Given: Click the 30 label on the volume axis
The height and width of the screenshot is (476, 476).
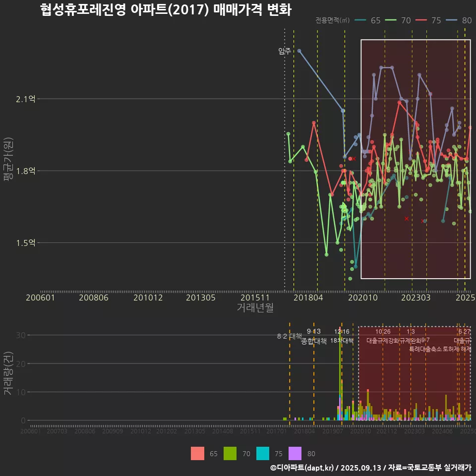Looking at the screenshot, I should [21, 335].
